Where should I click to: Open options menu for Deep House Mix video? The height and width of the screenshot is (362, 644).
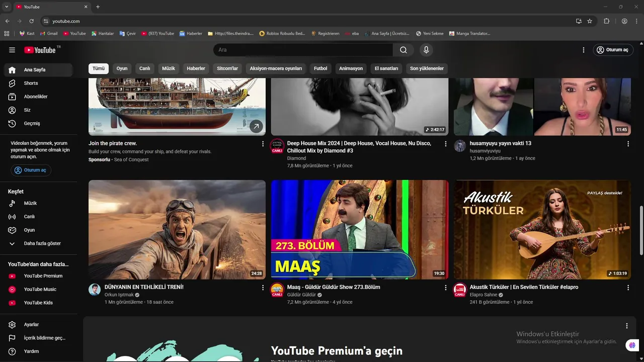[x=445, y=144]
